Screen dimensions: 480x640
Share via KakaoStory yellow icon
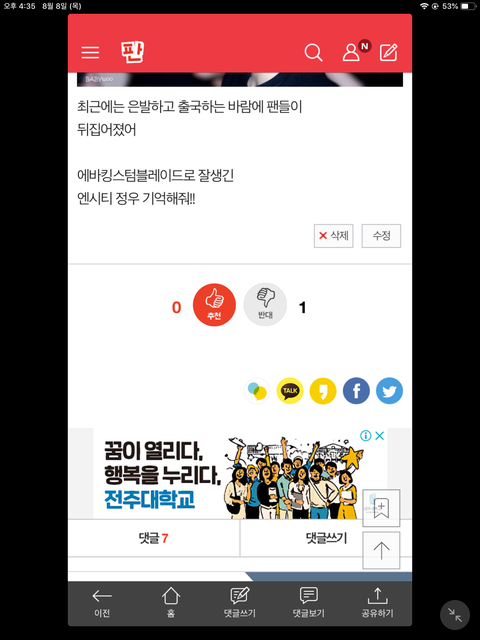coord(323,391)
